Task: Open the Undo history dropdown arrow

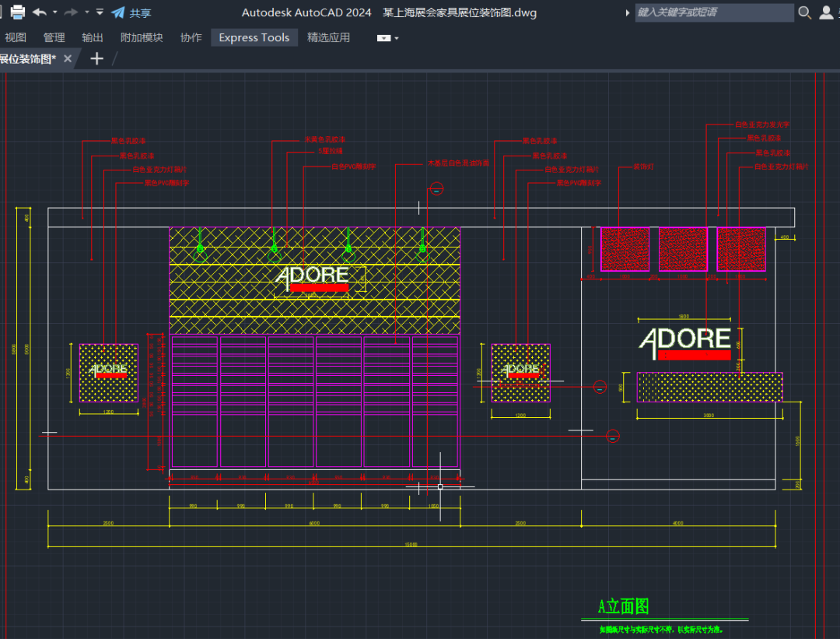Action: point(54,12)
